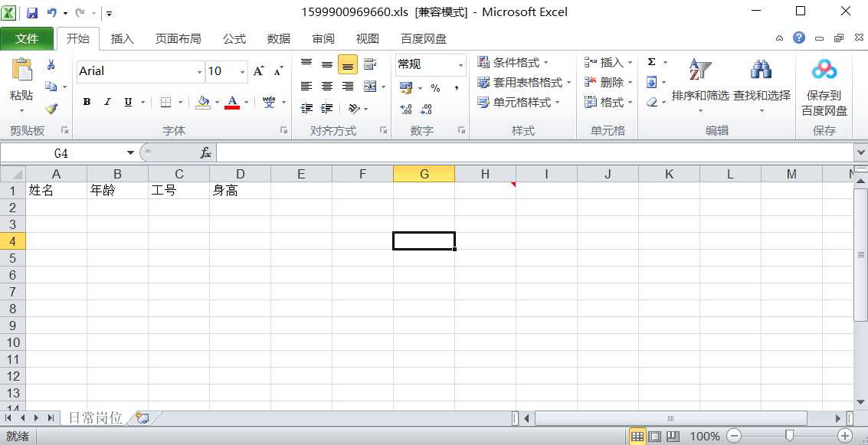The height and width of the screenshot is (445, 868).
Task: Open 单元格样式 dropdown
Action: (x=518, y=103)
